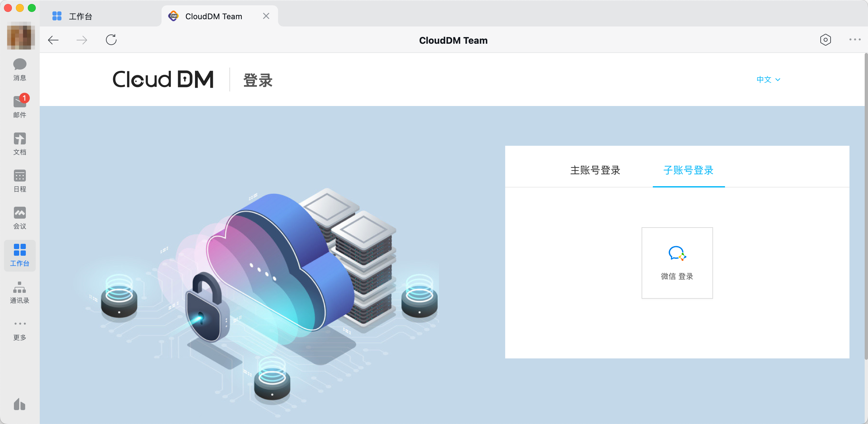
Task: Open the three-dot menu at top right
Action: click(854, 39)
